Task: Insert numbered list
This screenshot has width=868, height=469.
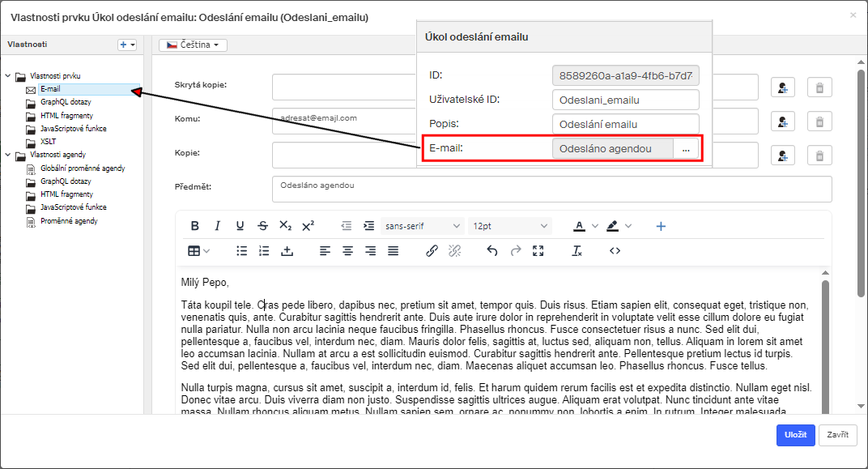Action: coord(264,251)
